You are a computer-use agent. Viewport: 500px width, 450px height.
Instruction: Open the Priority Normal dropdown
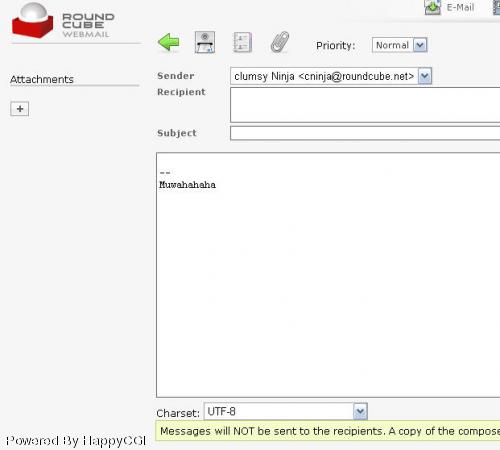click(x=399, y=45)
